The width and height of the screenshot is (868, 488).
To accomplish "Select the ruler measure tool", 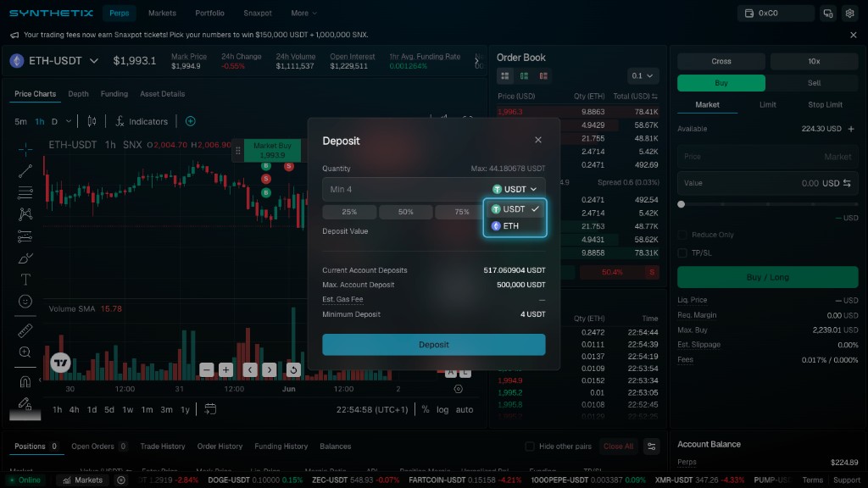I will (x=25, y=330).
